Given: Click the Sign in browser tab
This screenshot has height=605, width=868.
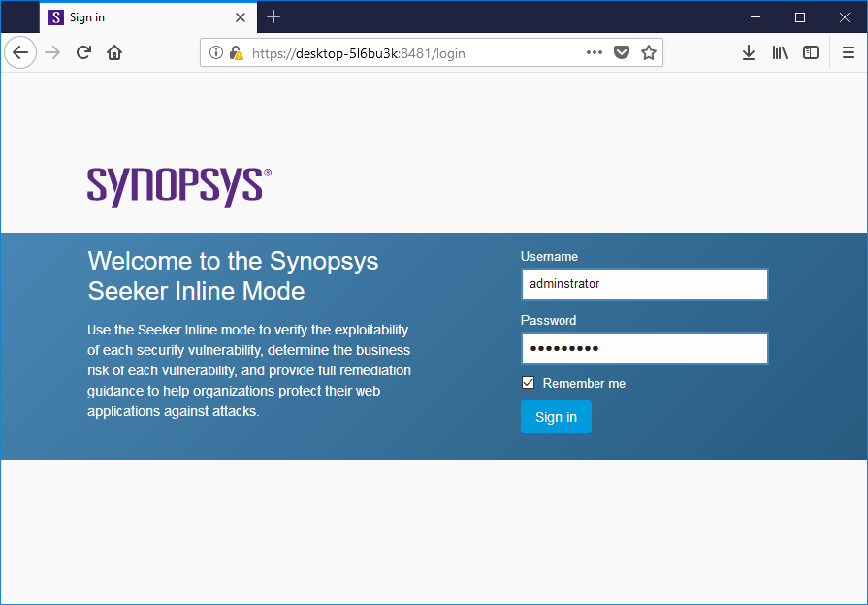Looking at the screenshot, I should click(126, 16).
